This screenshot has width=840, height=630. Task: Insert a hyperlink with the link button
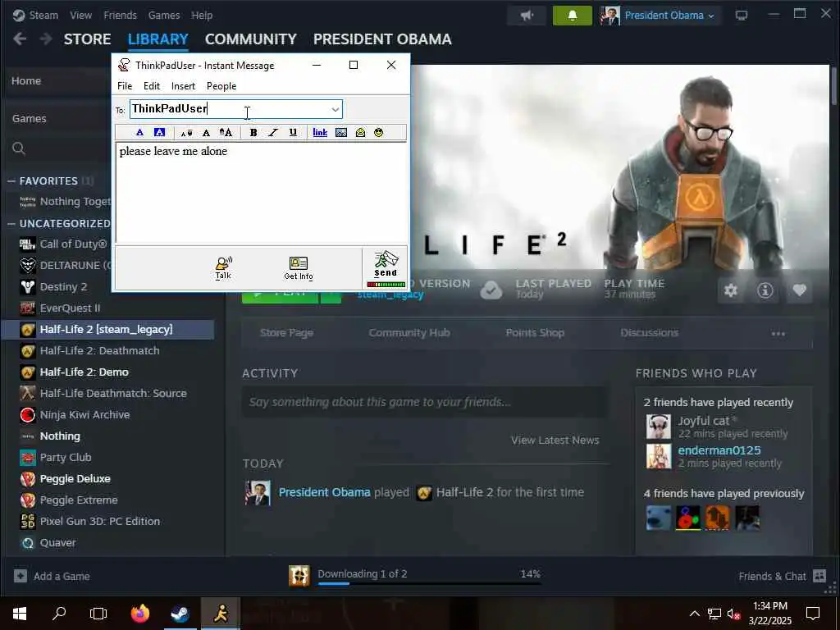320,132
